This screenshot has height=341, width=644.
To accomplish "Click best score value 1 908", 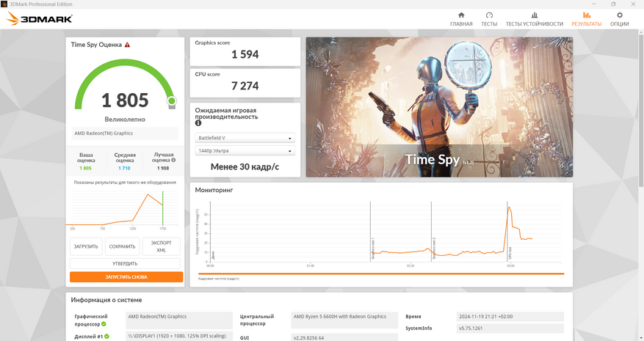I will click(163, 168).
